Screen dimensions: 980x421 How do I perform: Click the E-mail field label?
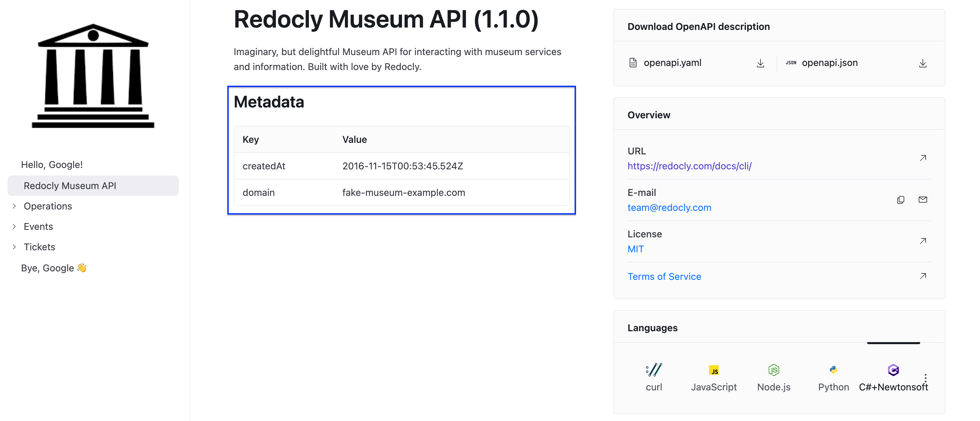[642, 192]
